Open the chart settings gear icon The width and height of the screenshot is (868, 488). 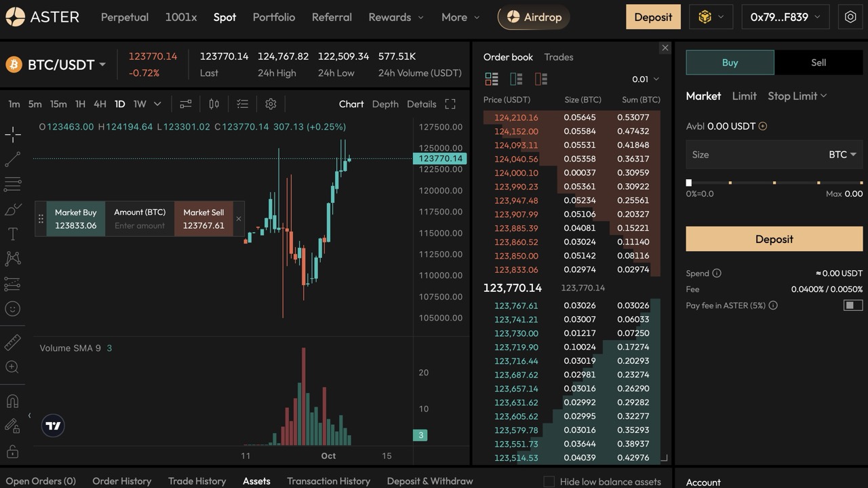click(x=271, y=104)
